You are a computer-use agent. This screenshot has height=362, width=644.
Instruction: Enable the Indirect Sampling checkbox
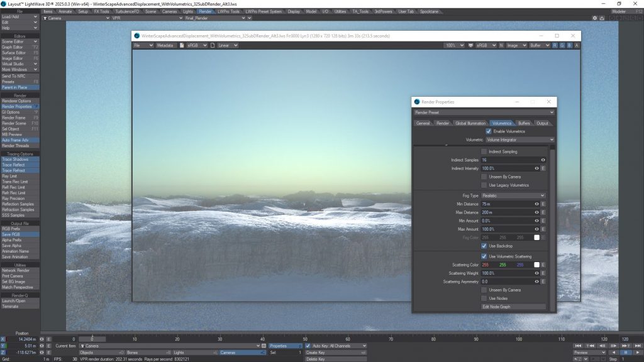pos(484,151)
